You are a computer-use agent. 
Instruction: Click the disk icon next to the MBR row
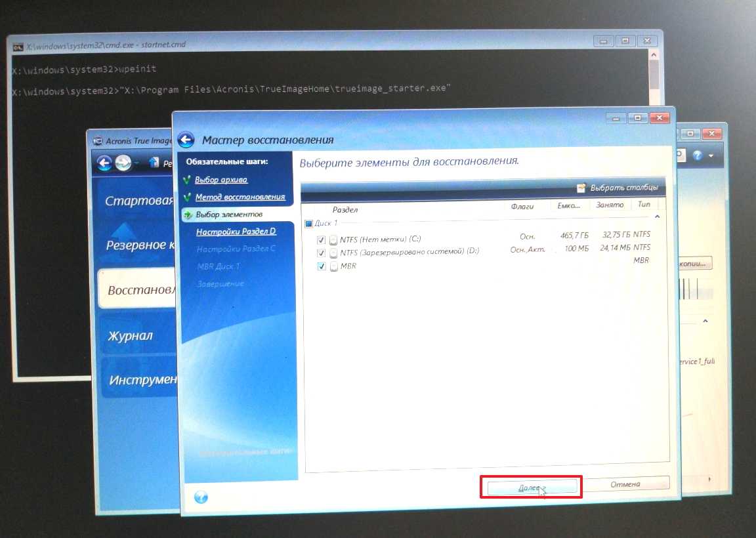pos(333,266)
